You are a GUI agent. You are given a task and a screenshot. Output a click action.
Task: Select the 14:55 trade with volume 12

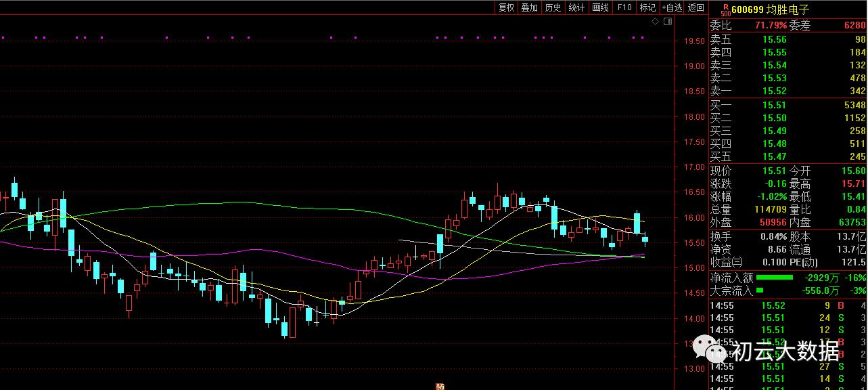tap(787, 330)
